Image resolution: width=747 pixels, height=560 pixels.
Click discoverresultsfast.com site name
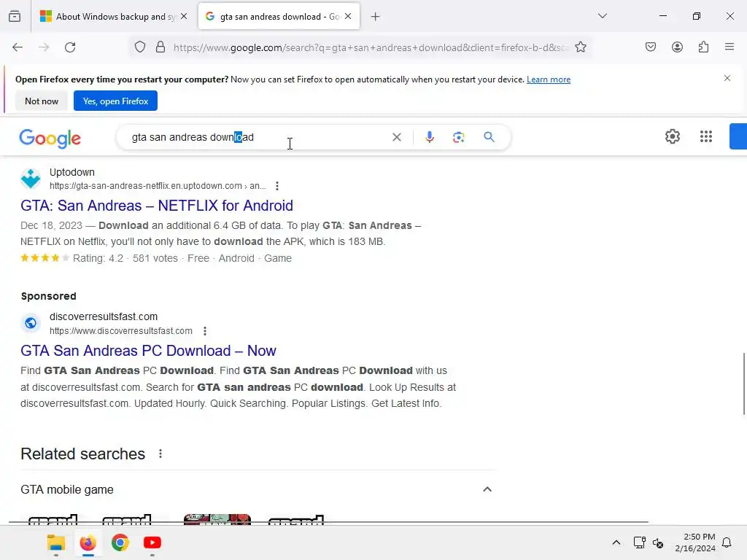(x=104, y=316)
